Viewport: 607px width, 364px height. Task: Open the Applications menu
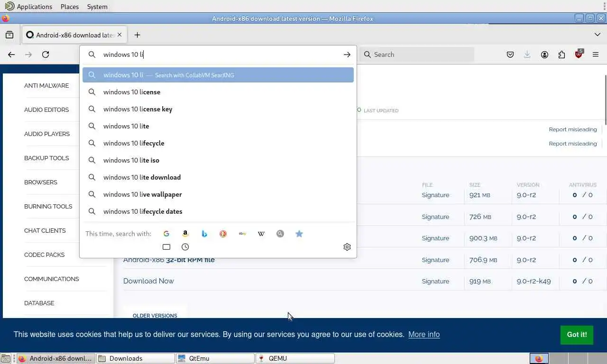point(29,7)
